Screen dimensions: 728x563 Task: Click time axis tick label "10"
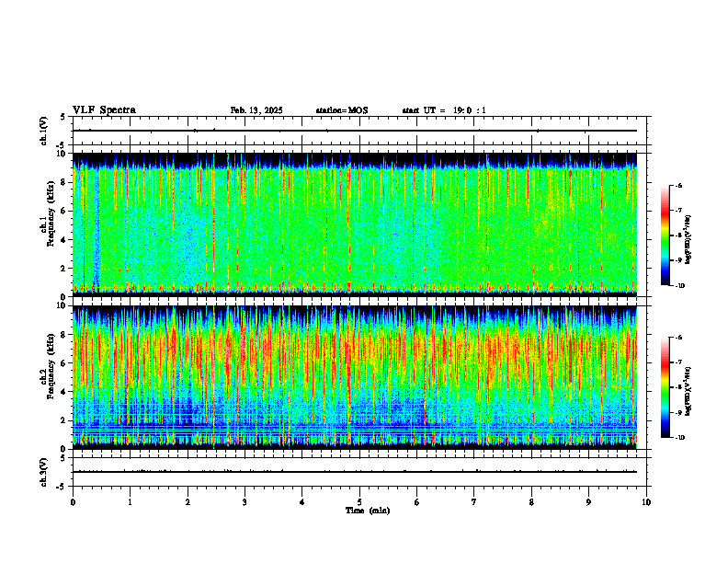pyautogui.click(x=646, y=502)
